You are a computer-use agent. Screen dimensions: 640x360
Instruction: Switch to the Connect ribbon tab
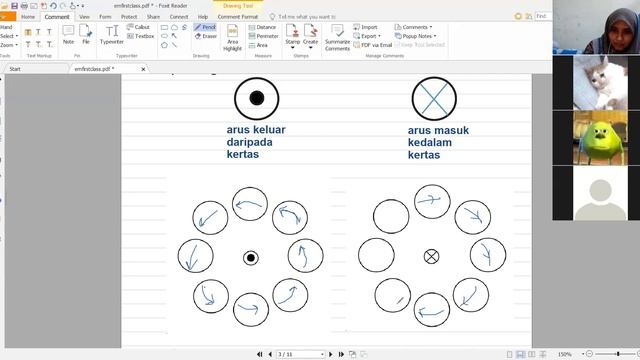tap(179, 17)
